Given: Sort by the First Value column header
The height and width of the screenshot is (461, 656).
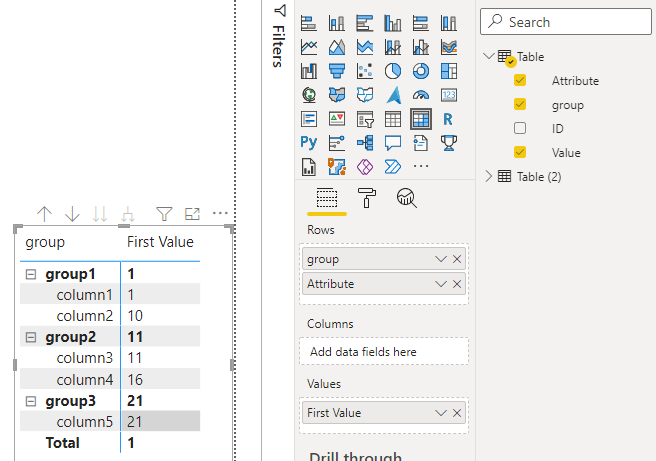Looking at the screenshot, I should click(x=160, y=242).
